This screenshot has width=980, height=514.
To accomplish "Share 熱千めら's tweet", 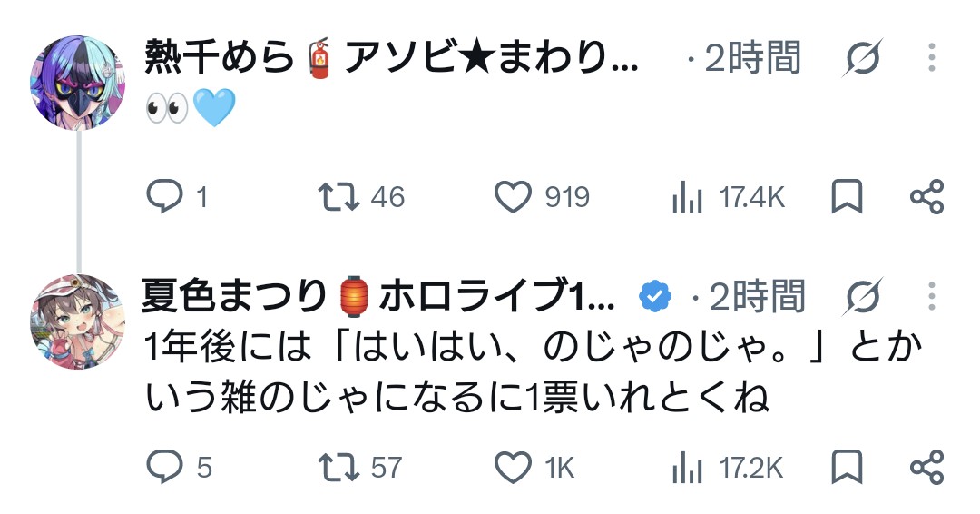I will click(926, 196).
